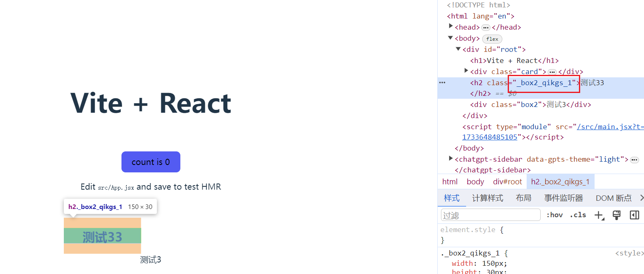The image size is (644, 274).
Task: Click the ._box2_qikgs_1 rule selector
Action: pyautogui.click(x=470, y=253)
